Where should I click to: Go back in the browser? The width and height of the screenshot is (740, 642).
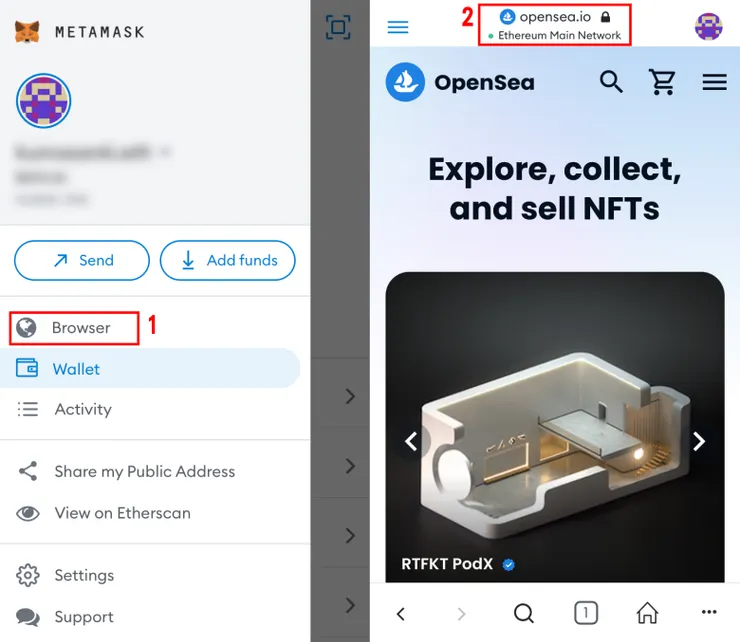(401, 613)
